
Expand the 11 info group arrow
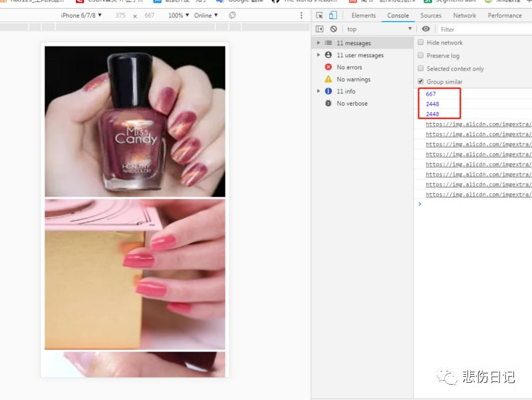click(x=319, y=91)
